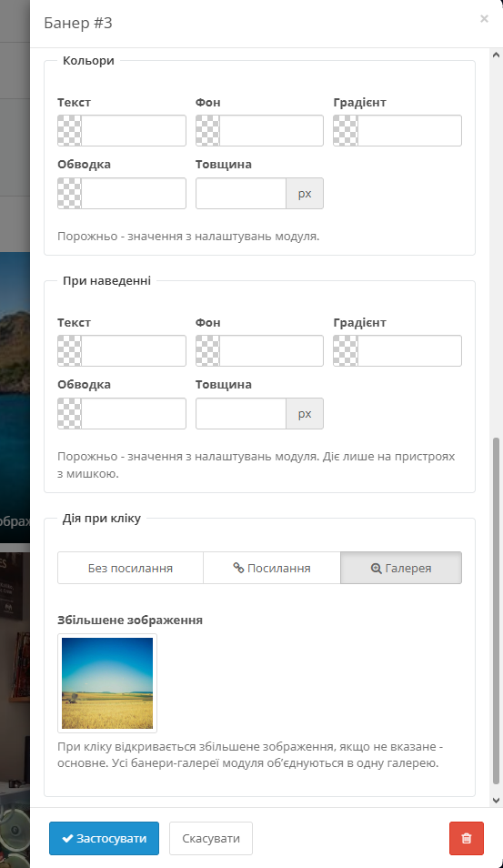Select the Посилання link option
Screen dimensions: 503x868
tap(272, 568)
